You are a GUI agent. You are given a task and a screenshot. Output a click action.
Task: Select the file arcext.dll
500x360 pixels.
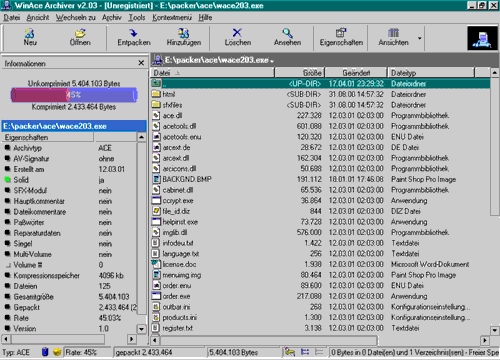coord(176,158)
